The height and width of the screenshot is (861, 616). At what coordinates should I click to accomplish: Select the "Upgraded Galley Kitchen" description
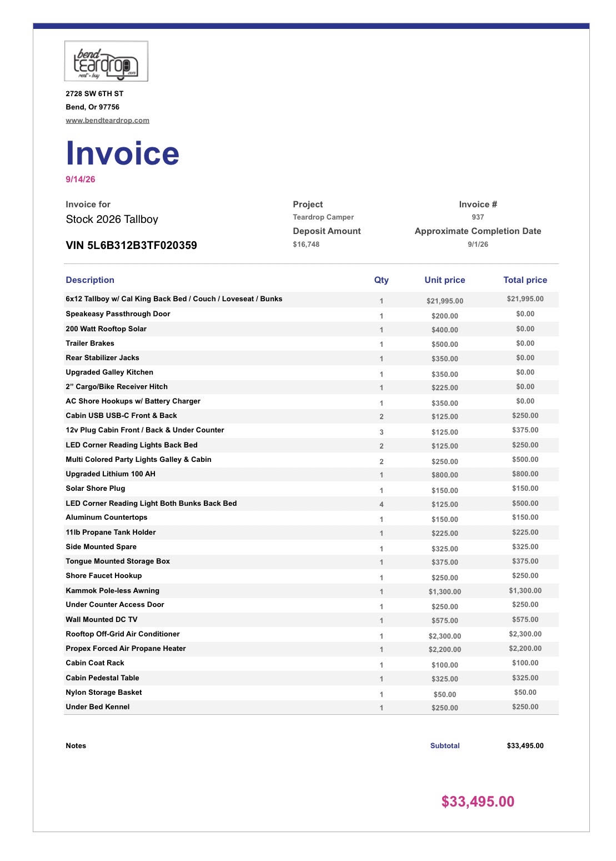click(x=109, y=372)
